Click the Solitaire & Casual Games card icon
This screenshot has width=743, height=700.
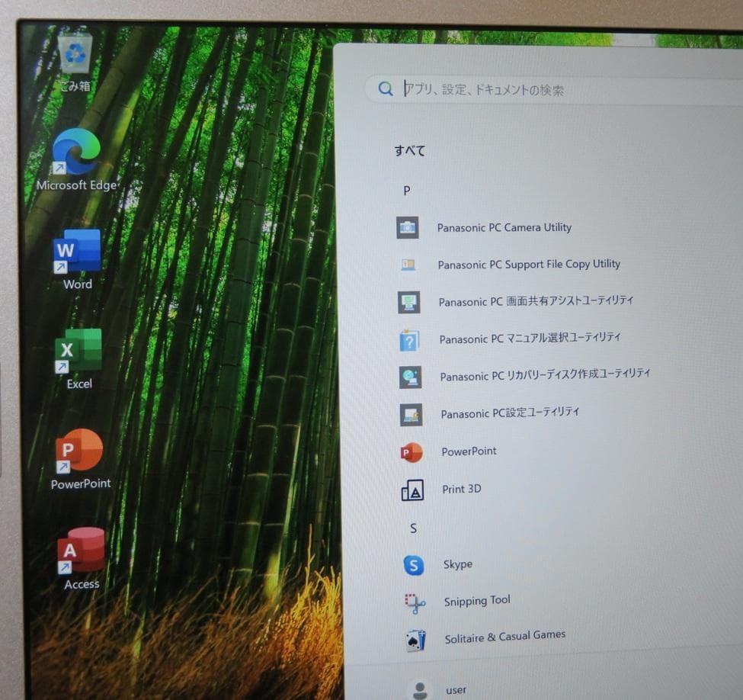point(415,641)
